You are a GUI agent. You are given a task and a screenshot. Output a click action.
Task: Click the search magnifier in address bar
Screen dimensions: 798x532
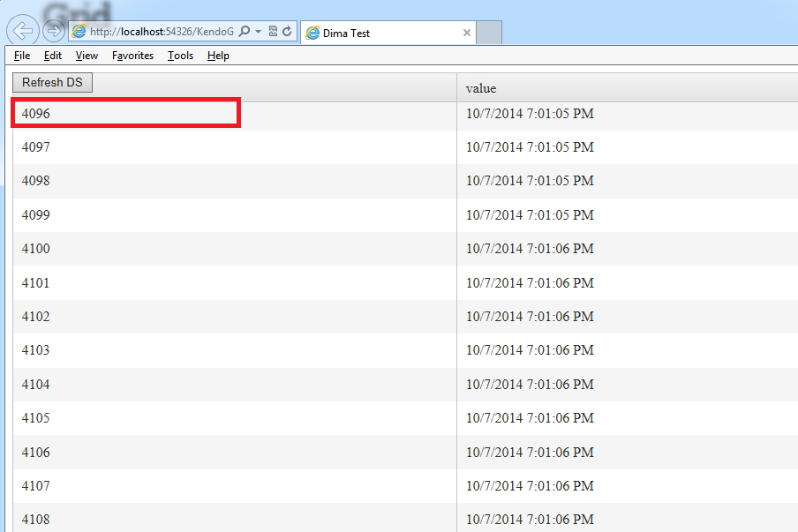245,32
